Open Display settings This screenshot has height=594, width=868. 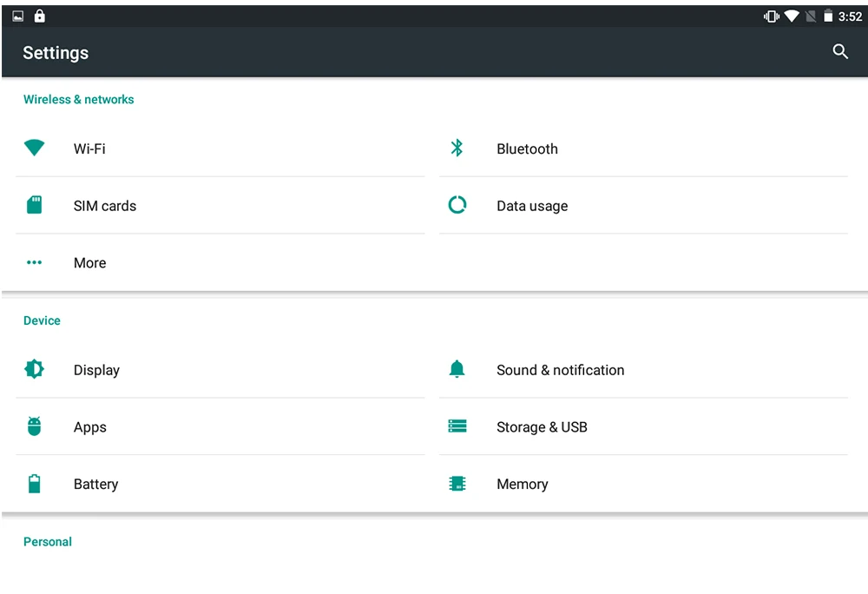(220, 370)
